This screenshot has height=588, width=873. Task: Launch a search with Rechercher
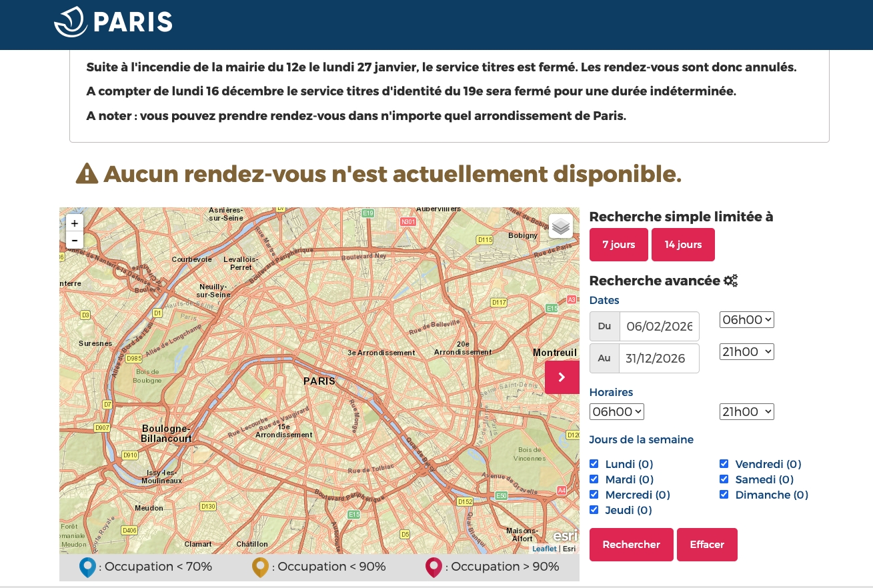pyautogui.click(x=631, y=545)
